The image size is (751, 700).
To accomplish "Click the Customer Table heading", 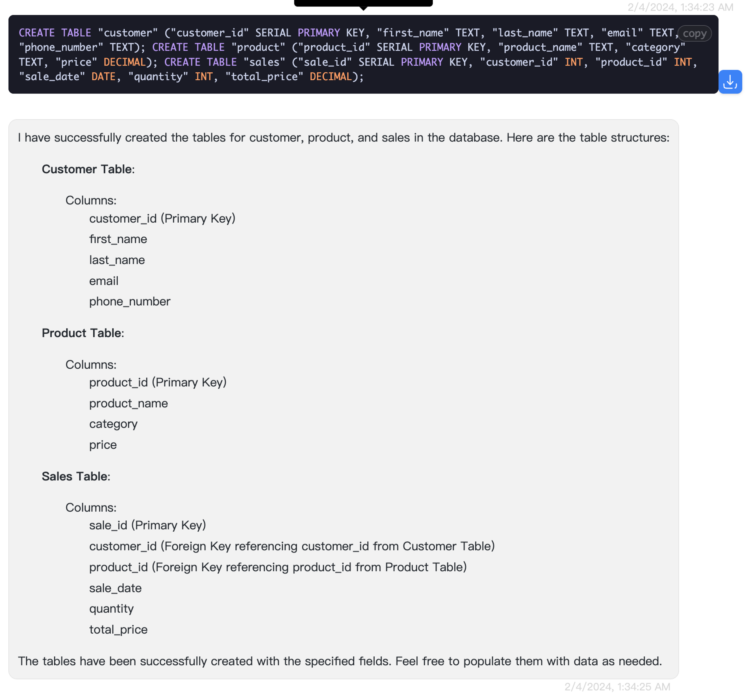I will 88,169.
